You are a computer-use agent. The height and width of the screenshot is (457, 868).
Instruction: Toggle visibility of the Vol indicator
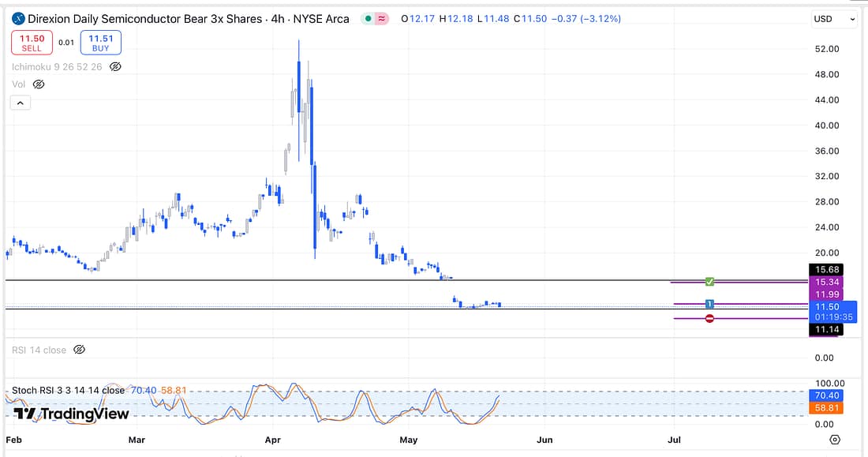click(39, 84)
